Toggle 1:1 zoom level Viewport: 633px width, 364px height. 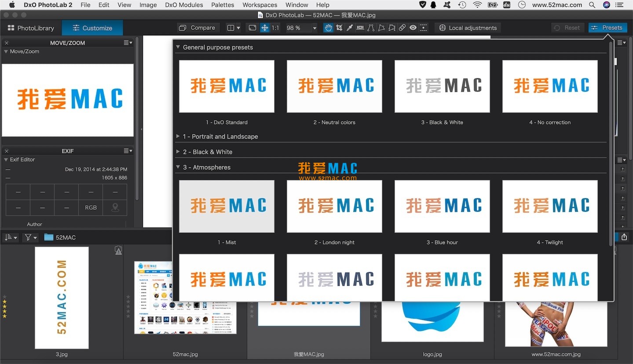pyautogui.click(x=275, y=28)
